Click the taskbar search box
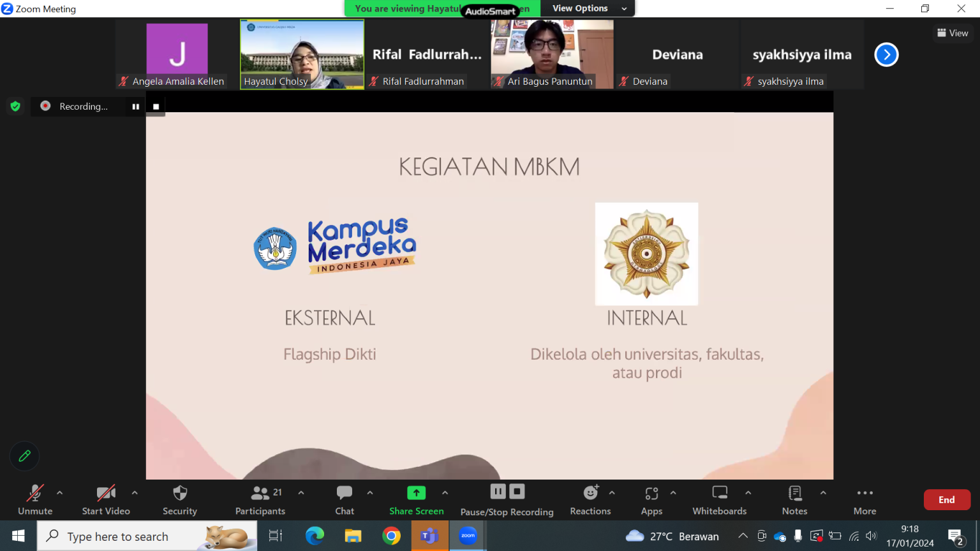Screen dimensions: 980x551 (x=147, y=536)
